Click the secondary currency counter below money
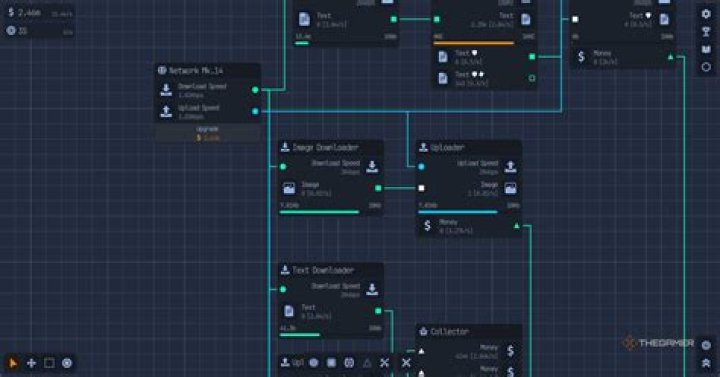This screenshot has height=377, width=720. (x=40, y=31)
